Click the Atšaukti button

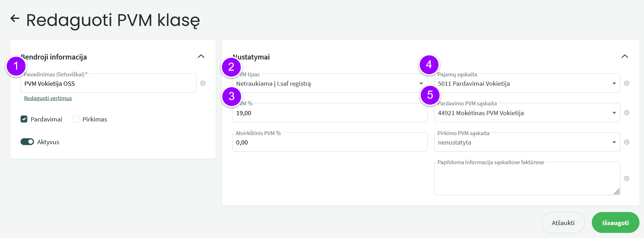(x=563, y=223)
